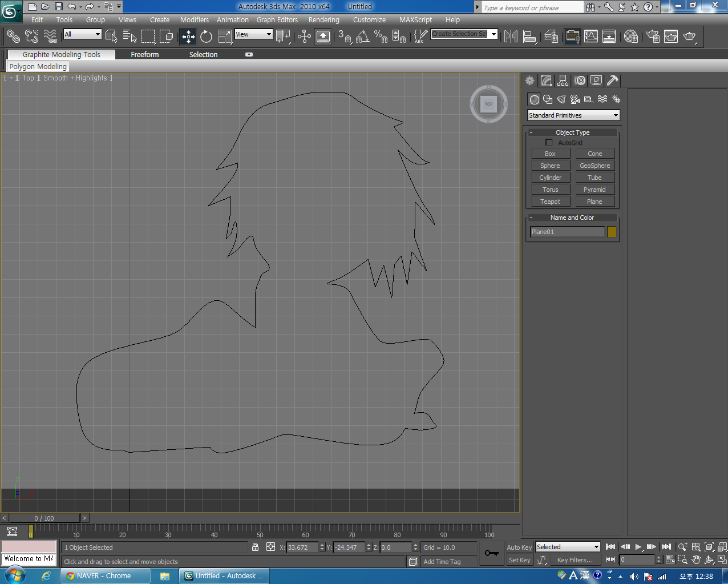Click the Select and Link chain icon
The image size is (728, 584).
[x=13, y=37]
